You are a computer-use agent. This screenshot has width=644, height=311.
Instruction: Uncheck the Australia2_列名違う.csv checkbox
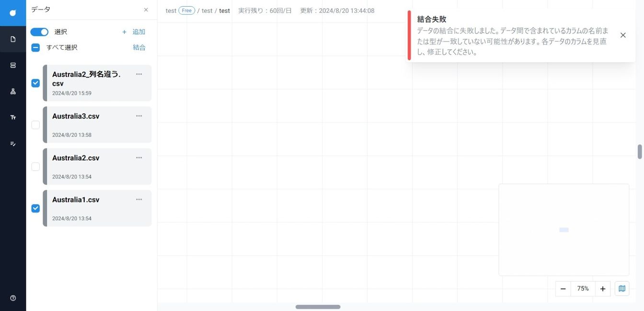point(35,83)
